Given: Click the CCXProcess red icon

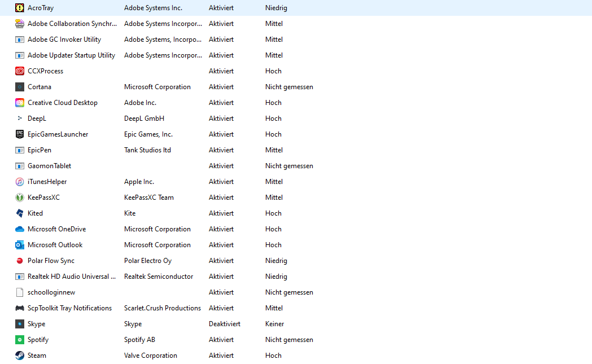Looking at the screenshot, I should (x=20, y=71).
